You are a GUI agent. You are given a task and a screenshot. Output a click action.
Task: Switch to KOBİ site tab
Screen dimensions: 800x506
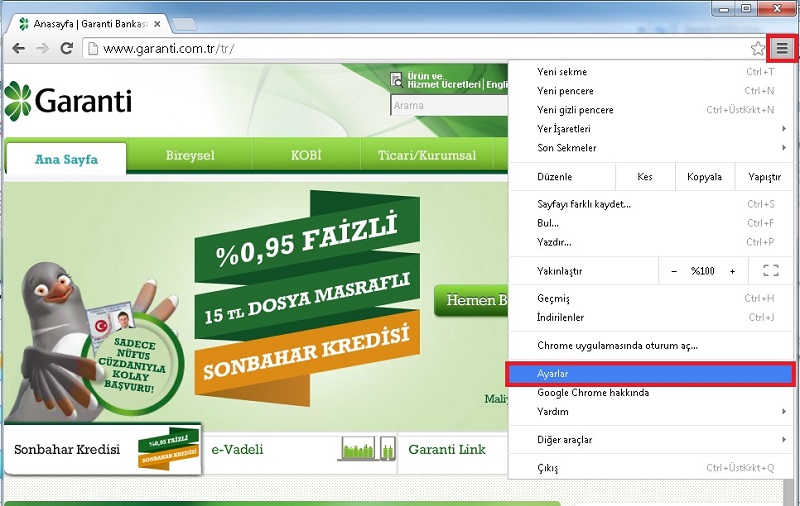click(306, 155)
